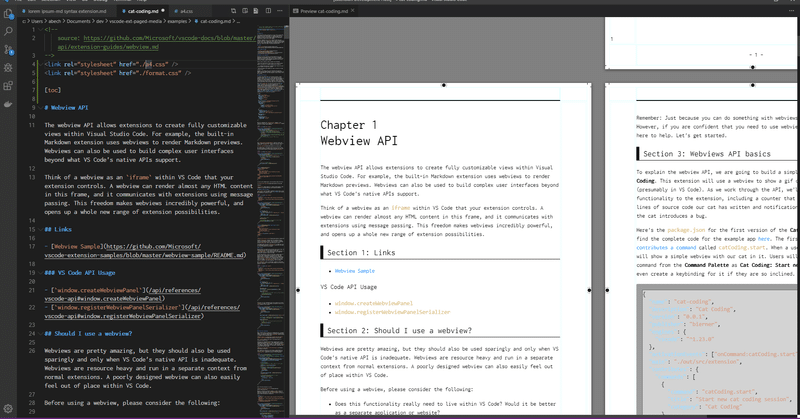
Task: Open the Docker view in activity bar
Action: click(8, 104)
